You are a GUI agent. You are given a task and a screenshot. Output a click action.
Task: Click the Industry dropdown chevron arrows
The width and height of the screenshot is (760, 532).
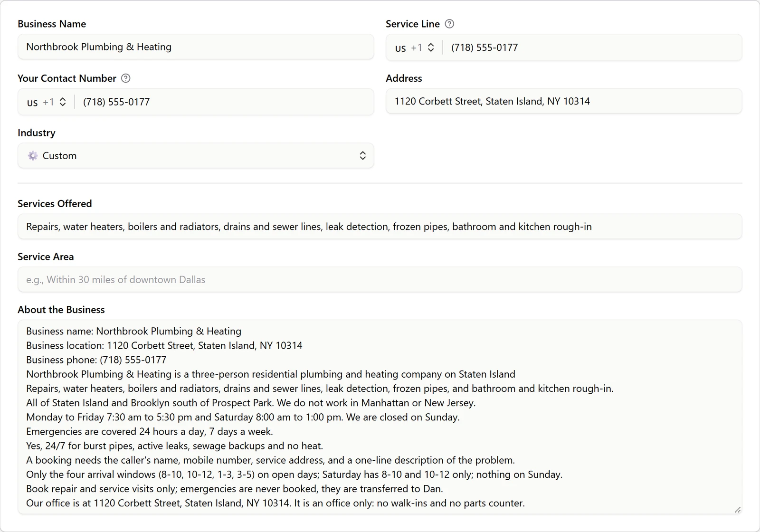[x=362, y=156]
